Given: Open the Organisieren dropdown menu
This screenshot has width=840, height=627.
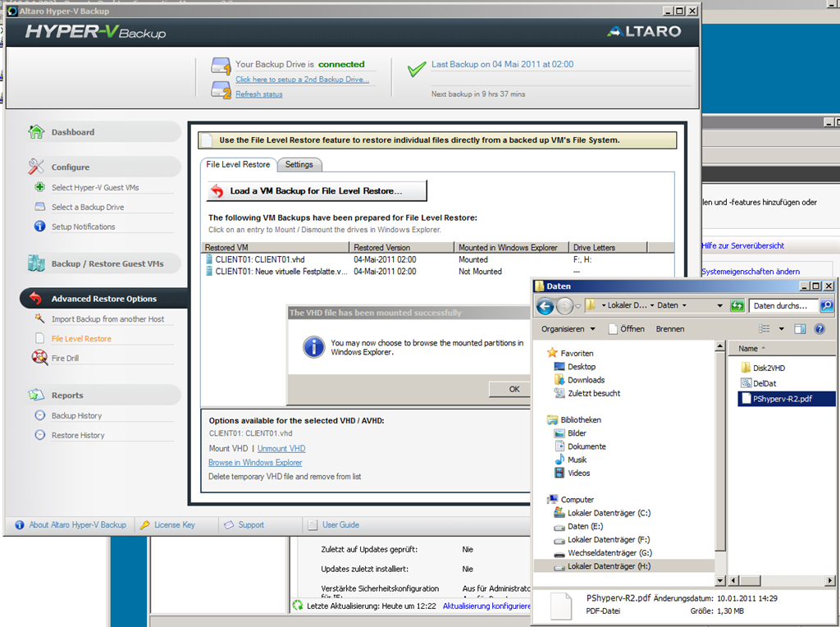Looking at the screenshot, I should point(568,329).
